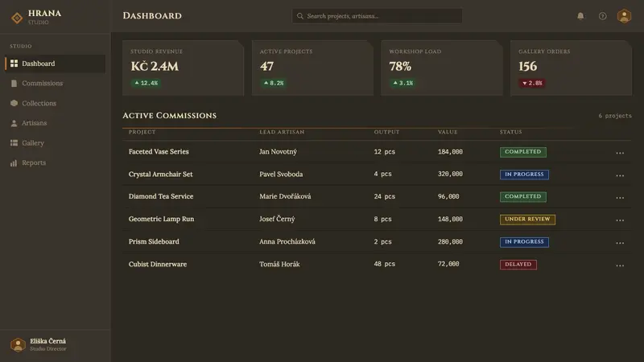Click the Eliška Černá profile name
Viewport: 644px width, 362px height.
tap(47, 341)
